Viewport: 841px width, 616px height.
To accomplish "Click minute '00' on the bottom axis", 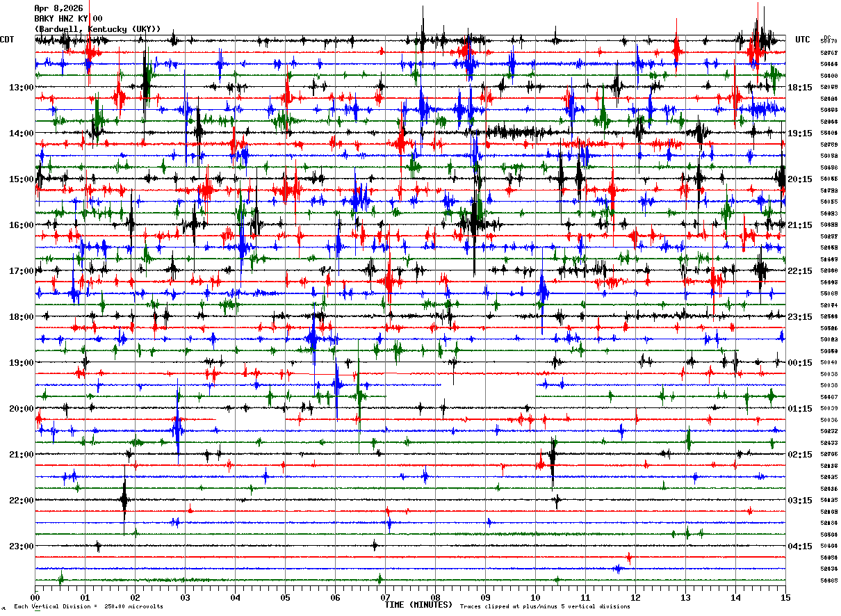I will coord(35,597).
